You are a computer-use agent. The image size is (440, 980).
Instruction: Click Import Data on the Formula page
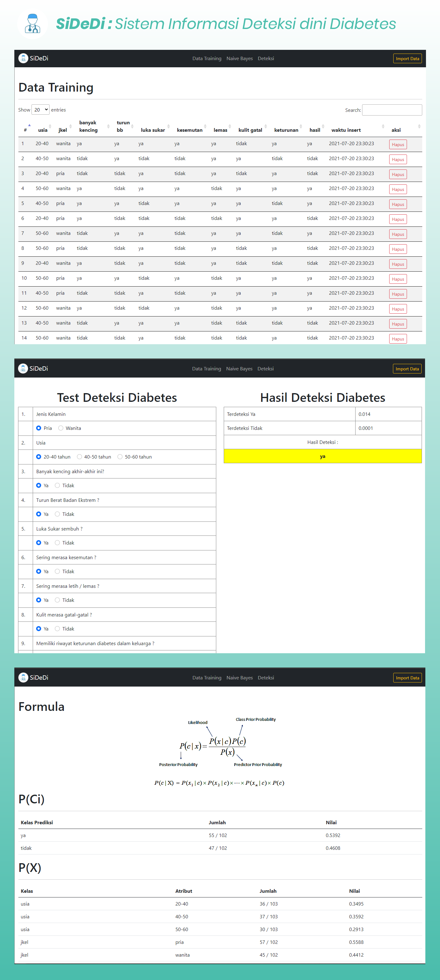tap(407, 678)
